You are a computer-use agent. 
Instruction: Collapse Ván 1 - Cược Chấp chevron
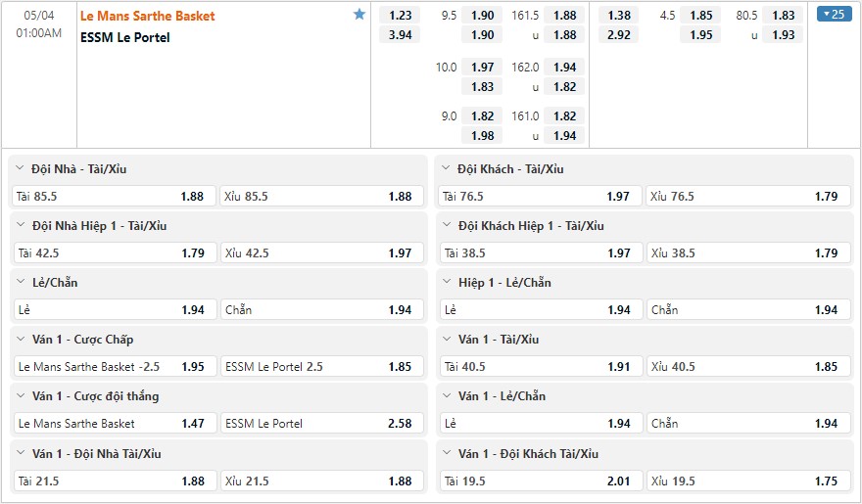(x=21, y=339)
